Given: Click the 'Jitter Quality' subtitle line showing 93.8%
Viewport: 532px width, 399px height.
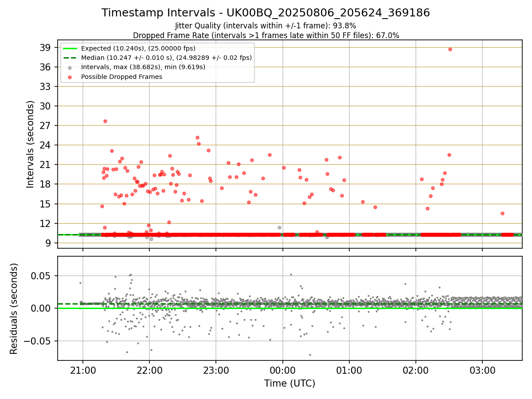Looking at the screenshot, I should (266, 26).
